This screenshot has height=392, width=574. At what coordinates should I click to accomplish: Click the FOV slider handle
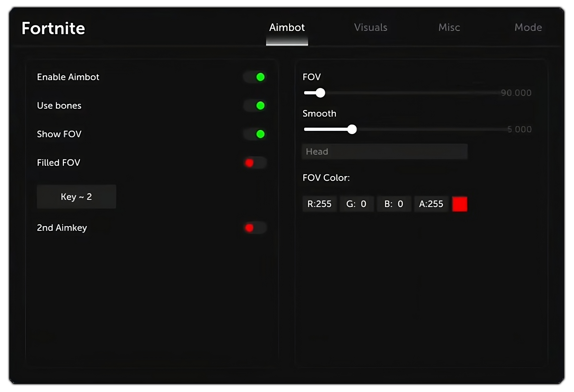[320, 93]
